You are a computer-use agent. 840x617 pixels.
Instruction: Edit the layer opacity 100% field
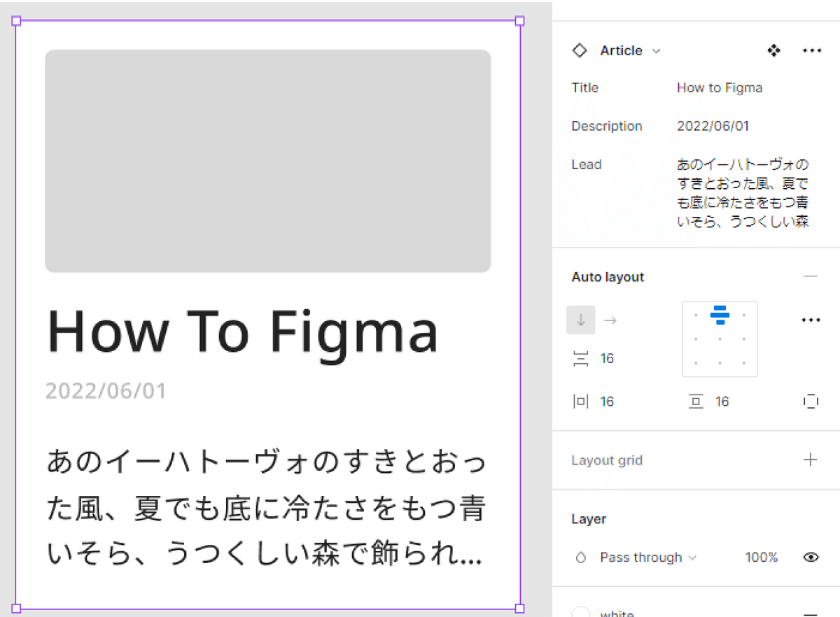point(761,558)
